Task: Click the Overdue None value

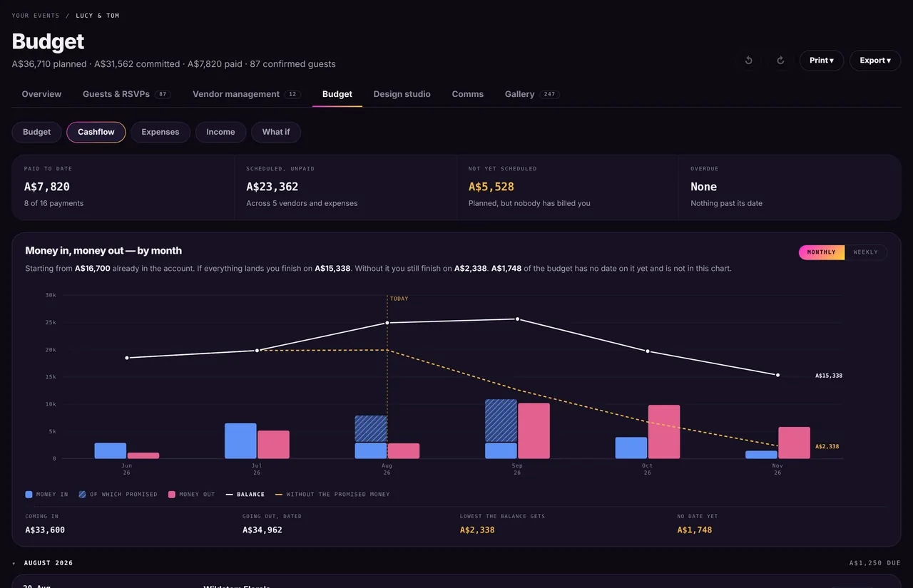Action: click(703, 187)
